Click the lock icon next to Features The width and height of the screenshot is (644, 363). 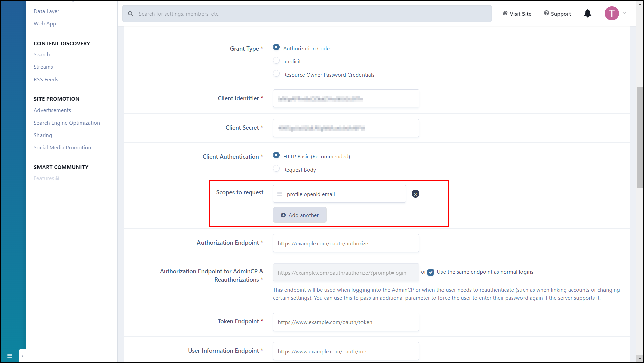click(57, 178)
